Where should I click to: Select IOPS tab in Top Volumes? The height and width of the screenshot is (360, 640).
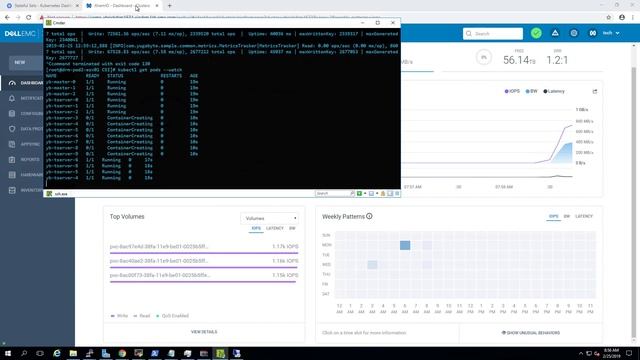point(256,229)
